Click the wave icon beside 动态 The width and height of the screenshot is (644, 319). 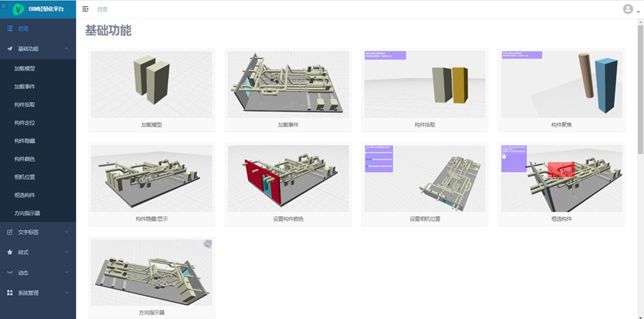pyautogui.click(x=9, y=273)
